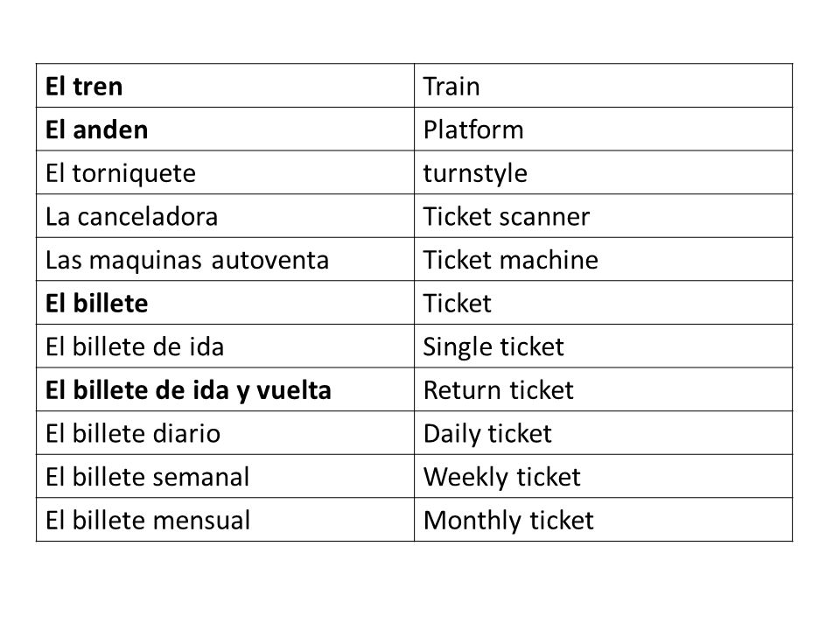840x630 pixels.
Task: Click the bold 'El billete' cell
Action: coord(225,303)
